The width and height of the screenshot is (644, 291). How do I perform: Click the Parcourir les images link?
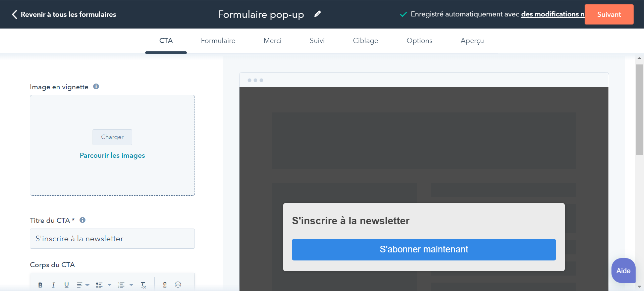(x=112, y=155)
